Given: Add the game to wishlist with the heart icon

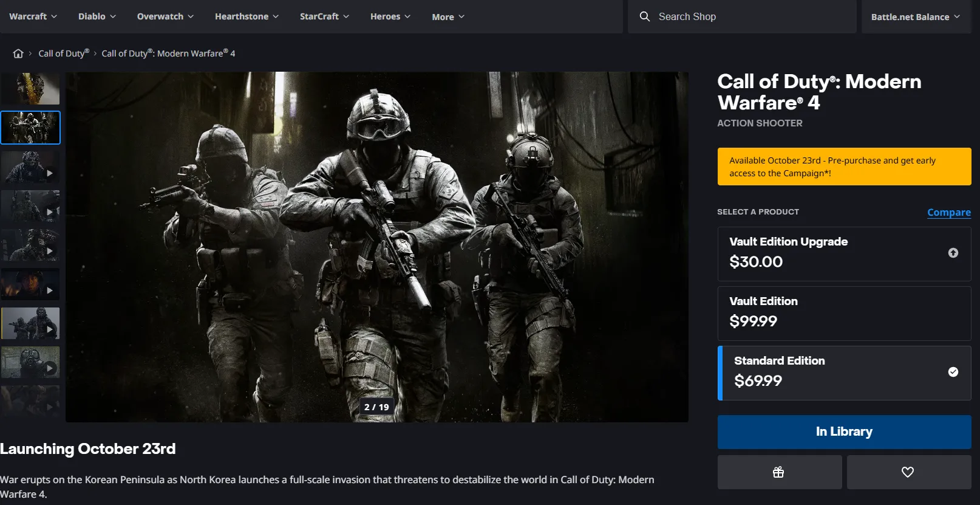Looking at the screenshot, I should [909, 472].
